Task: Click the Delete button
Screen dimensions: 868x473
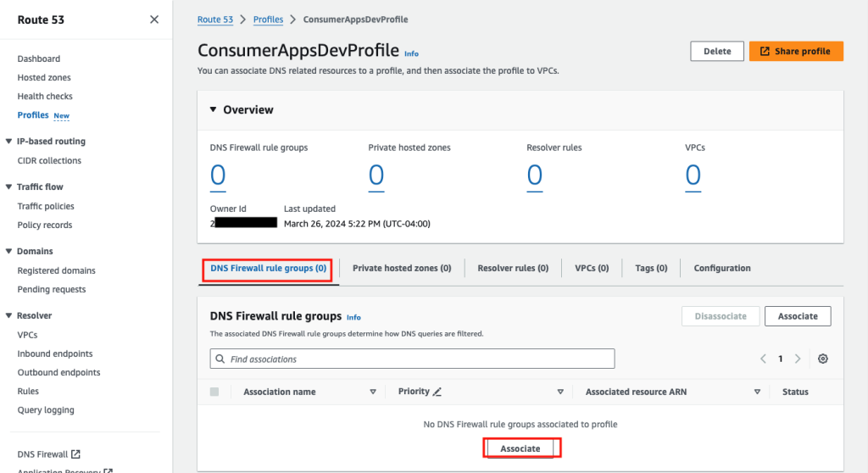Action: point(717,51)
